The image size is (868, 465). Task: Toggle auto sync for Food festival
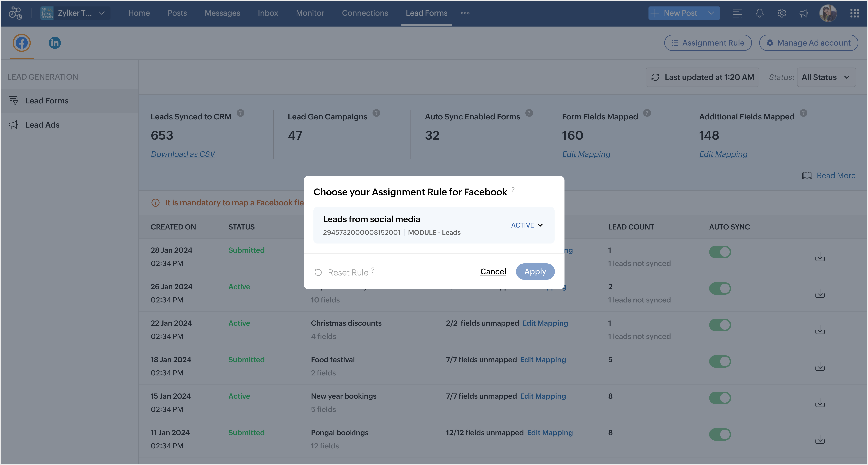[720, 361]
